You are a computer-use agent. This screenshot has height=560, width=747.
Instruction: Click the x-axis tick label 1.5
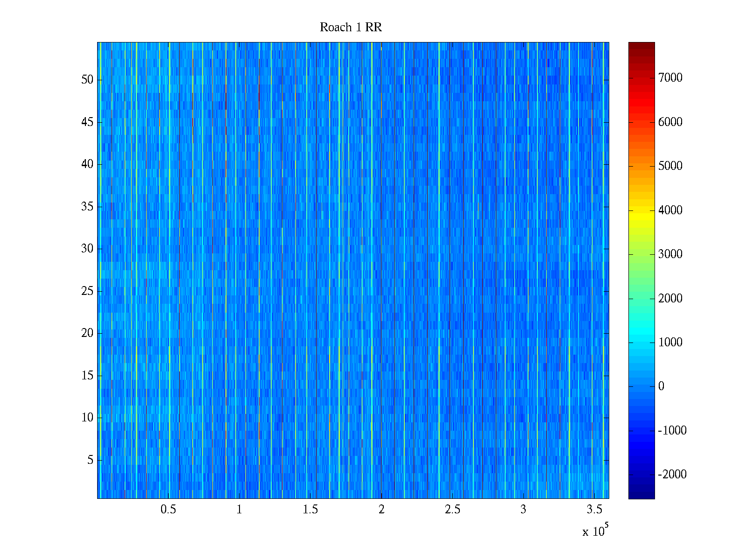(310, 510)
